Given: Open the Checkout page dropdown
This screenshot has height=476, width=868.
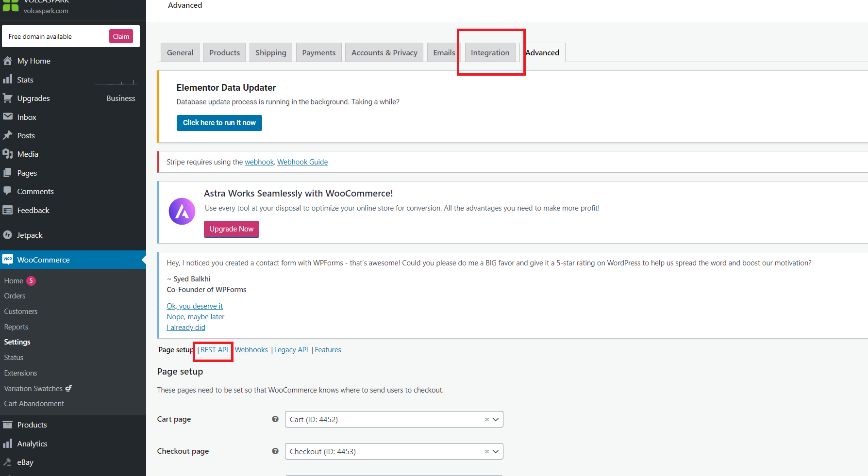Looking at the screenshot, I should tap(394, 451).
